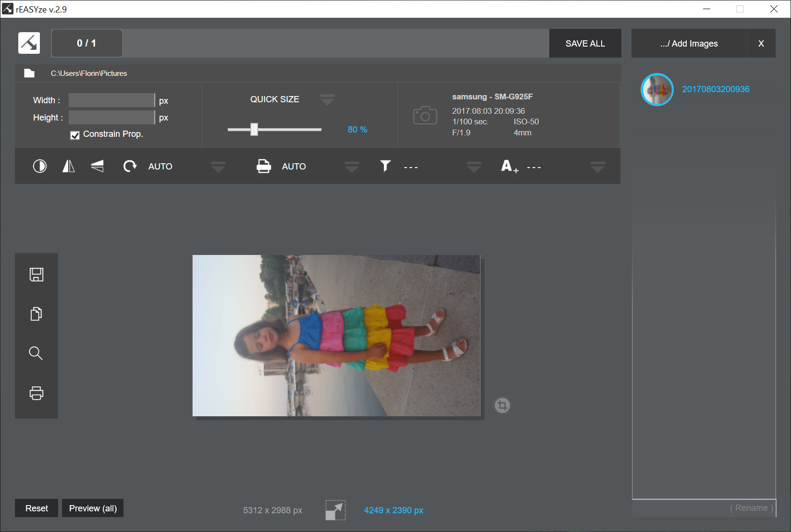Screen dimensions: 791x532
Task: Click the floppy disk save icon
Action: click(37, 275)
